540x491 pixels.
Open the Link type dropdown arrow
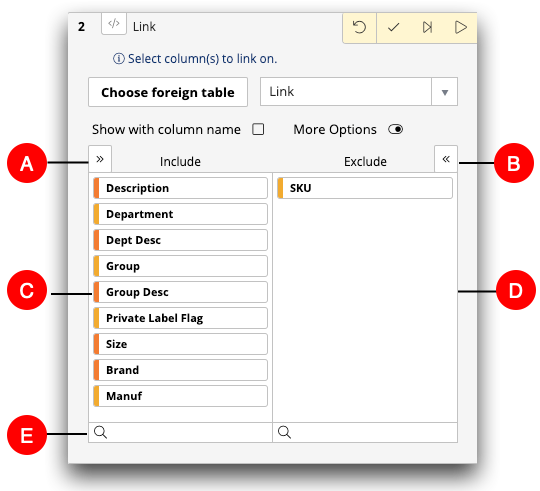(445, 92)
